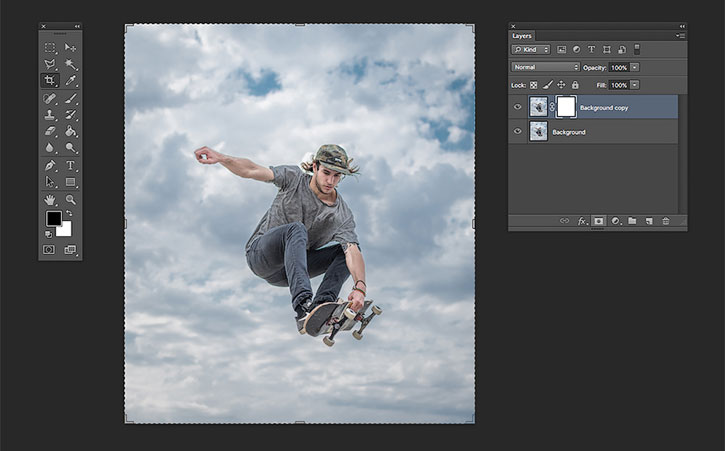Screen dimensions: 725x451
Task: Click the black foreground color swatch
Action: pyautogui.click(x=53, y=218)
